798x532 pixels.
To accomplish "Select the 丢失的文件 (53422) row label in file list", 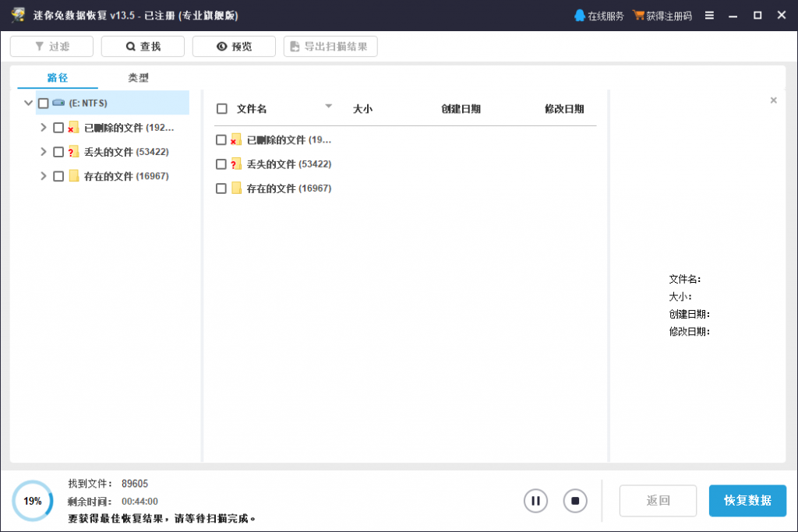I will pos(289,164).
